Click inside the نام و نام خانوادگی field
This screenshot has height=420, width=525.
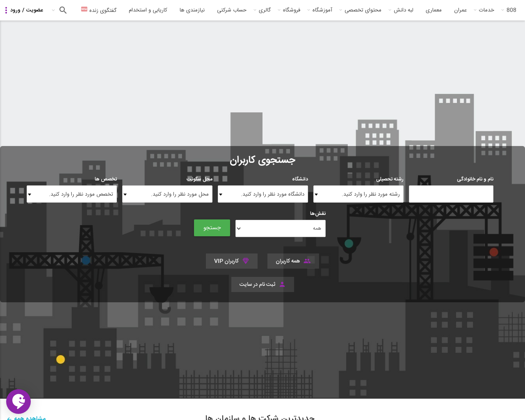pyautogui.click(x=451, y=194)
